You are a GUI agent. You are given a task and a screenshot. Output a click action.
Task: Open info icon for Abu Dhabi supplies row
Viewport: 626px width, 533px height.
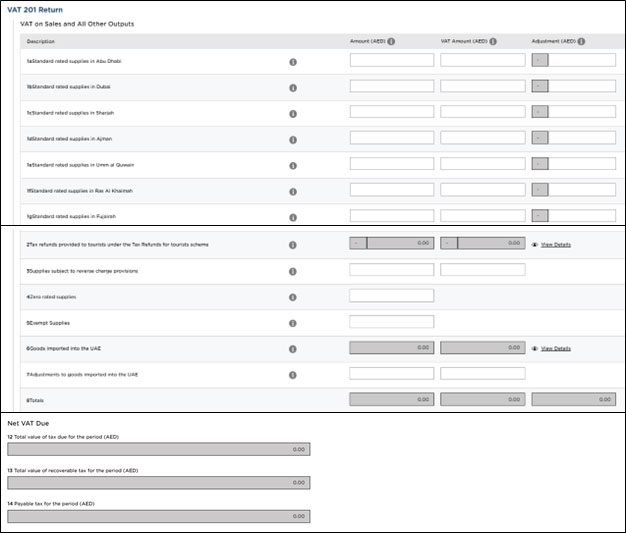click(x=293, y=62)
